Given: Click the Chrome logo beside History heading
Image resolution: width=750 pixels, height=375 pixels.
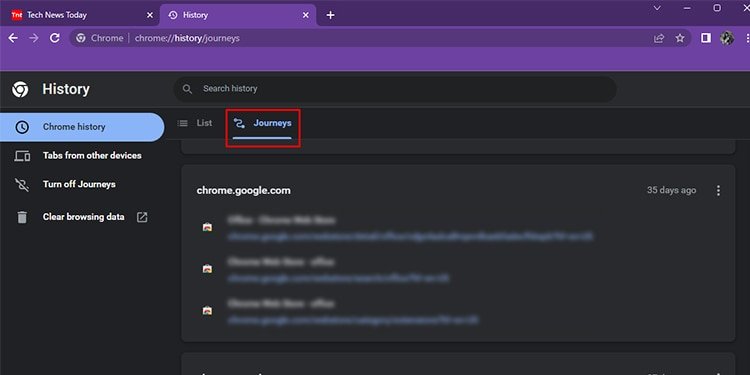Looking at the screenshot, I should [x=20, y=89].
